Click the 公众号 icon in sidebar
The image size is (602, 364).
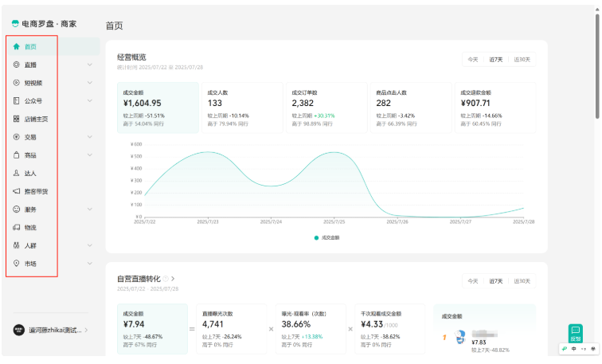click(x=17, y=101)
